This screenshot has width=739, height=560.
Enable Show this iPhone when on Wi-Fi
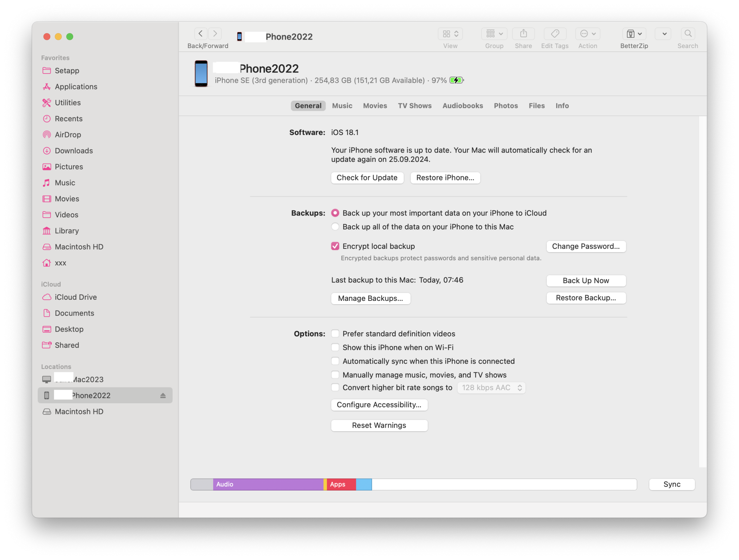tap(335, 347)
